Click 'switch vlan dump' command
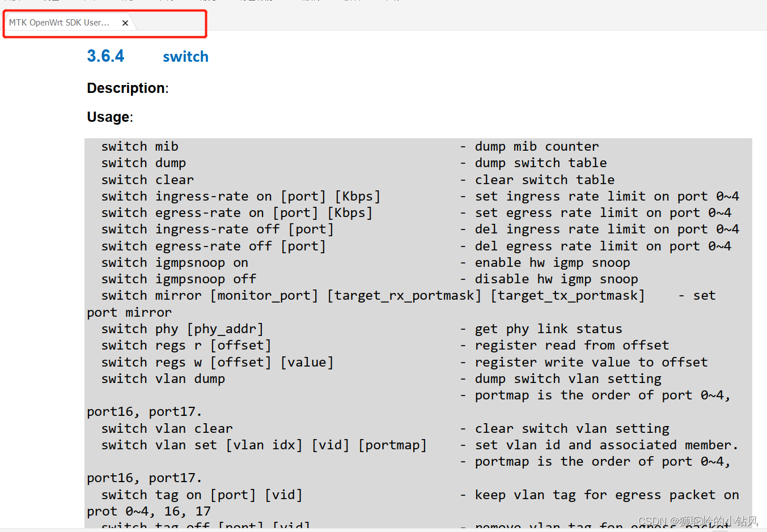The width and height of the screenshot is (767, 532). coord(163,379)
